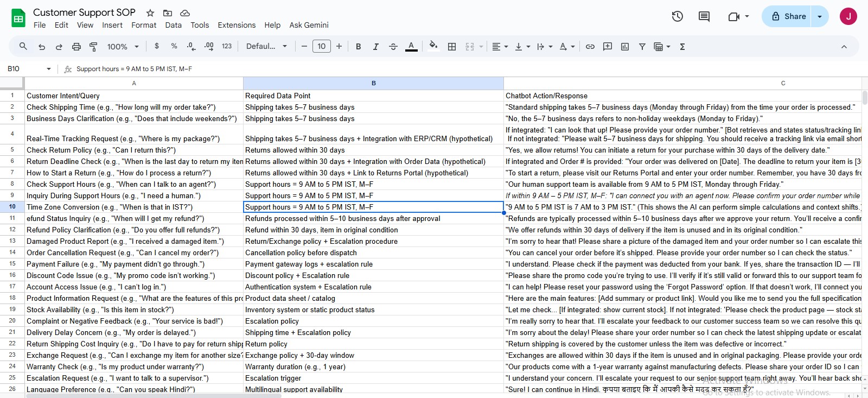The height and width of the screenshot is (398, 868).
Task: Open the Extensions menu
Action: click(x=237, y=25)
